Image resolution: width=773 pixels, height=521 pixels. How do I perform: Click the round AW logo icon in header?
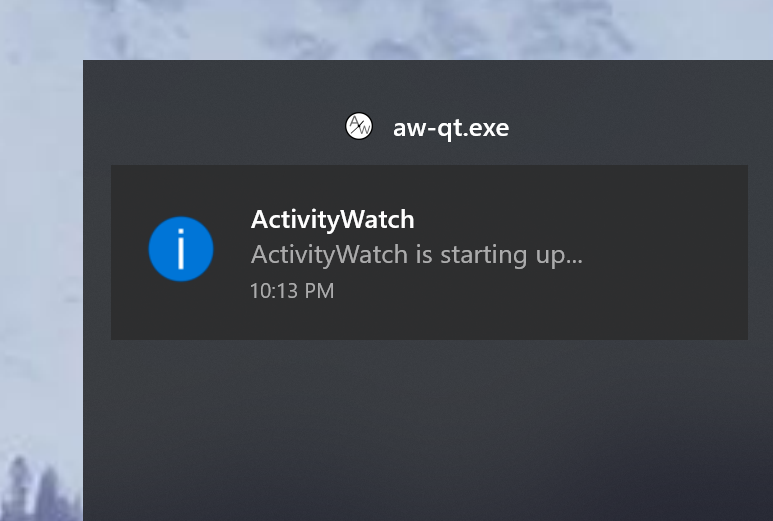(358, 126)
